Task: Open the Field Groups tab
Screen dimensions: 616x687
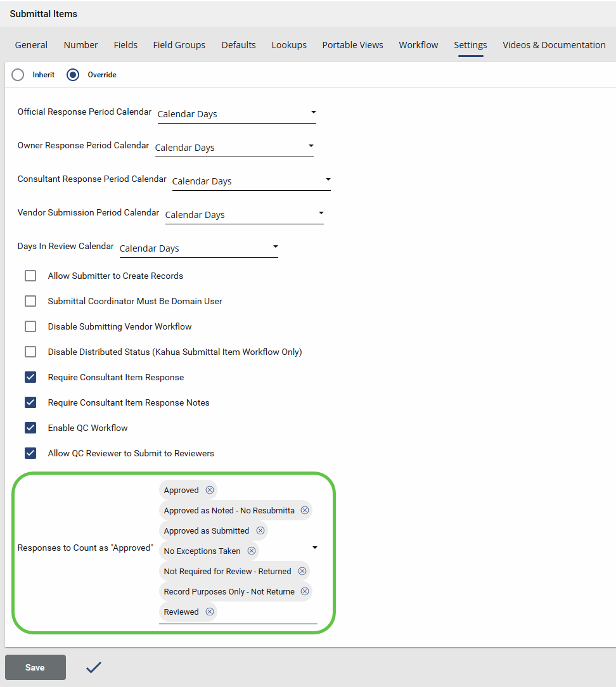Action: click(x=179, y=45)
